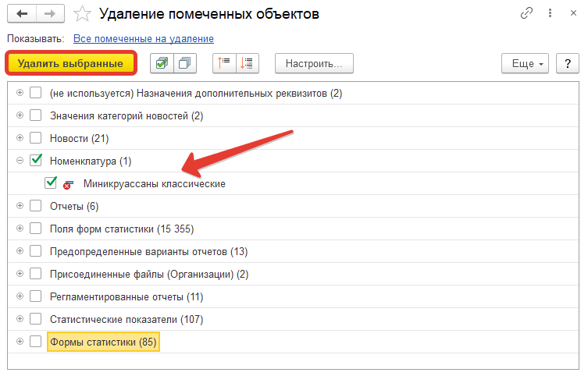Close the Удаление помеченных объектов form
This screenshot has width=588, height=376.
pyautogui.click(x=573, y=13)
